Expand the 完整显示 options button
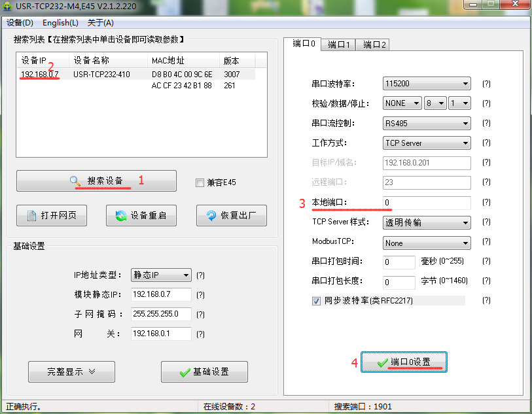The image size is (532, 414). 71,372
